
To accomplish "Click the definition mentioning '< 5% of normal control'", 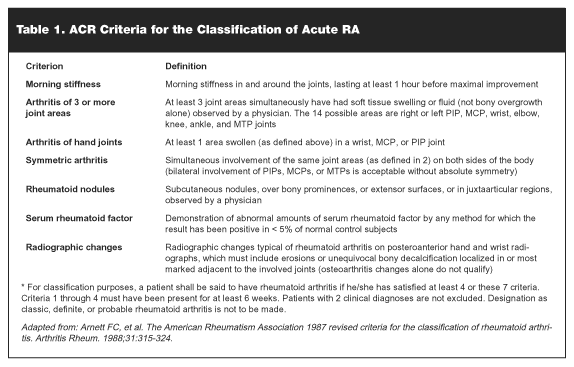I will [350, 224].
